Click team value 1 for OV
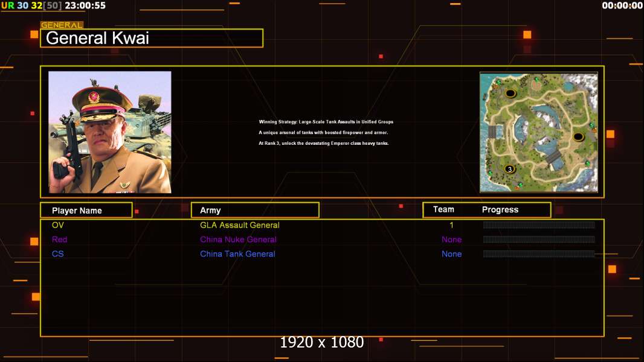The width and height of the screenshot is (644, 362). click(451, 225)
